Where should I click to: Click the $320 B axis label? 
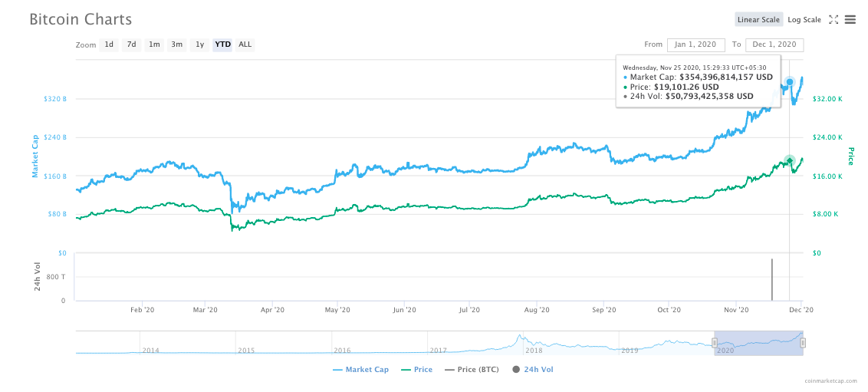[x=55, y=98]
